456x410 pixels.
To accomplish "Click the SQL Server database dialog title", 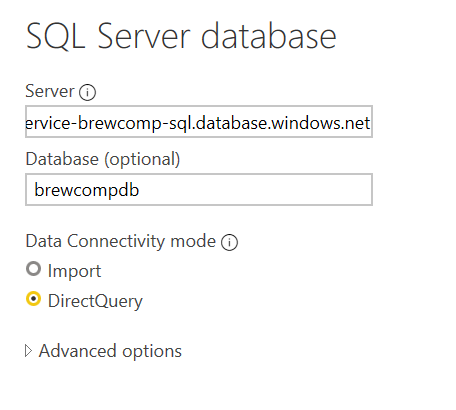I will 181,36.
